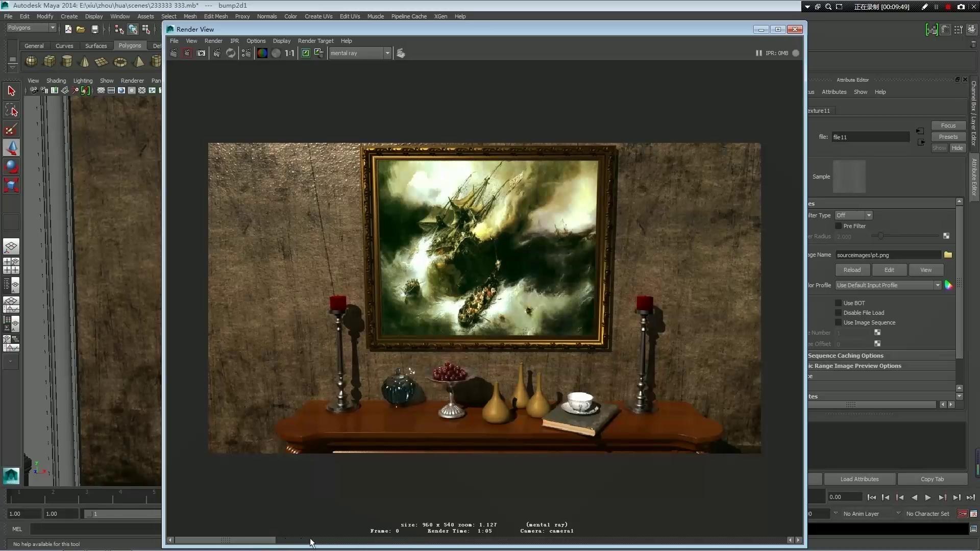Switch to the Surfaces shelf tab
The height and width of the screenshot is (551, 980).
(96, 46)
